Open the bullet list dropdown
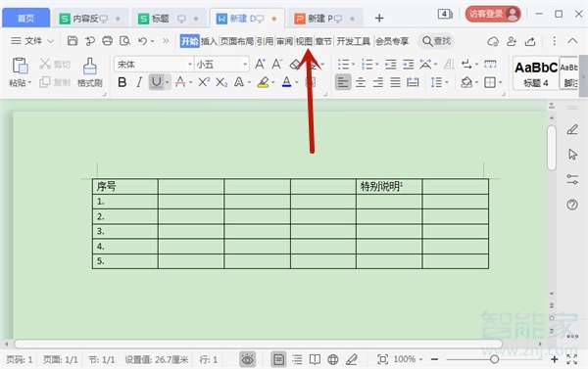Image resolution: width=588 pixels, height=369 pixels. tap(353, 65)
